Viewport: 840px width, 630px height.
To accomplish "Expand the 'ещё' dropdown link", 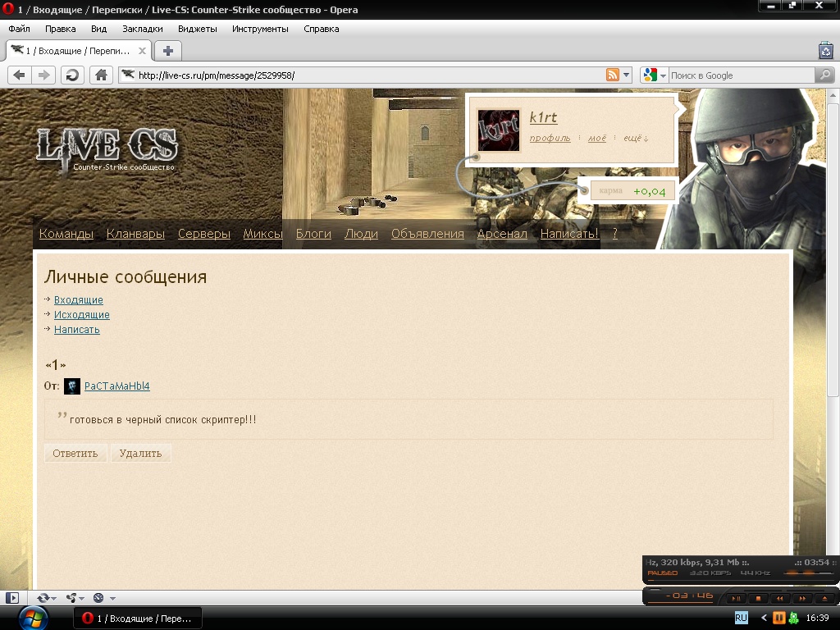I will (x=636, y=138).
